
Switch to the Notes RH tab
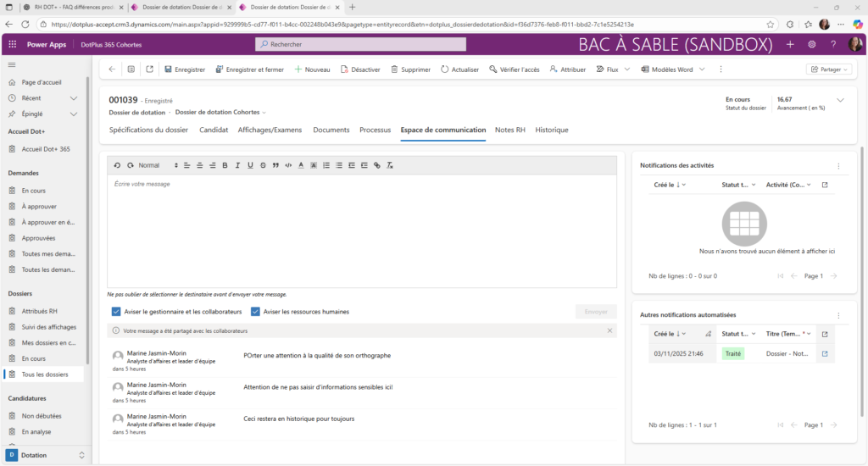click(510, 130)
